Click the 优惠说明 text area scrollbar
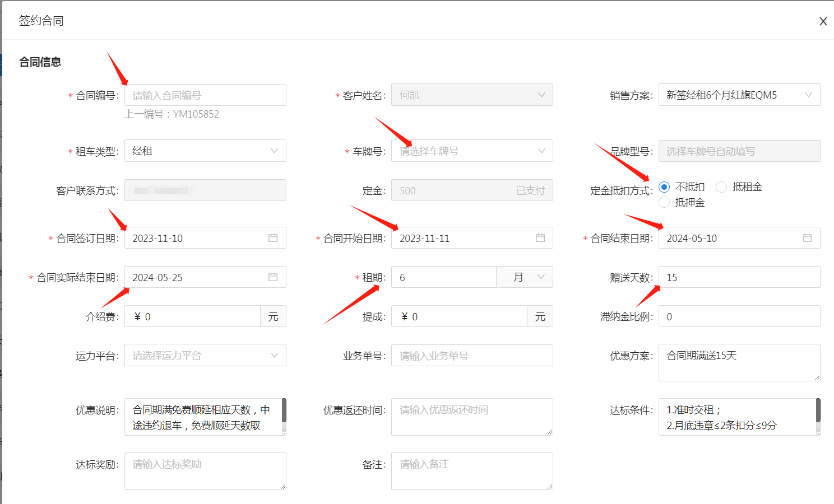This screenshot has height=504, width=834. click(x=284, y=412)
